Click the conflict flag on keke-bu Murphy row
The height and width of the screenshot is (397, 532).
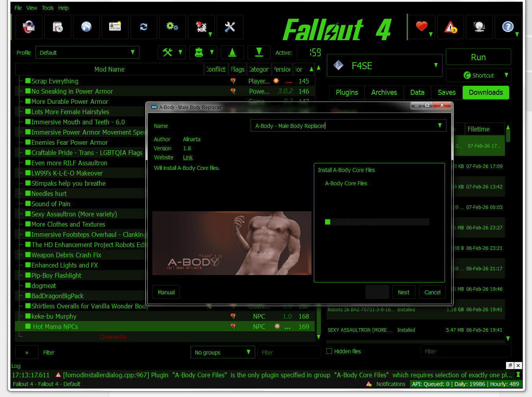click(x=233, y=316)
